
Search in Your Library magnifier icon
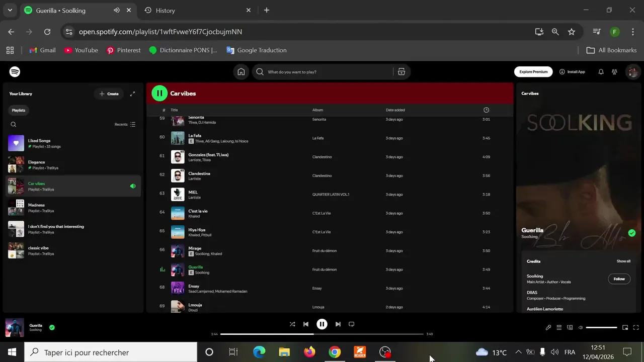pos(14,124)
